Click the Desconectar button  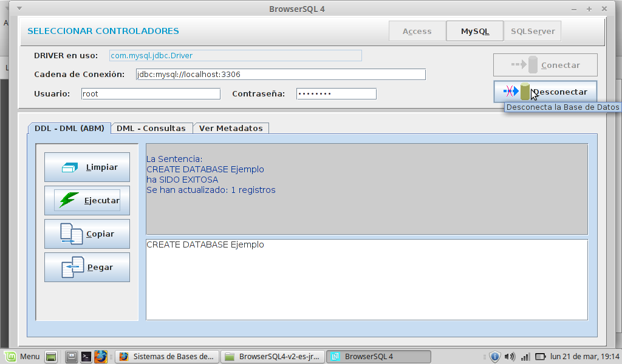point(545,92)
